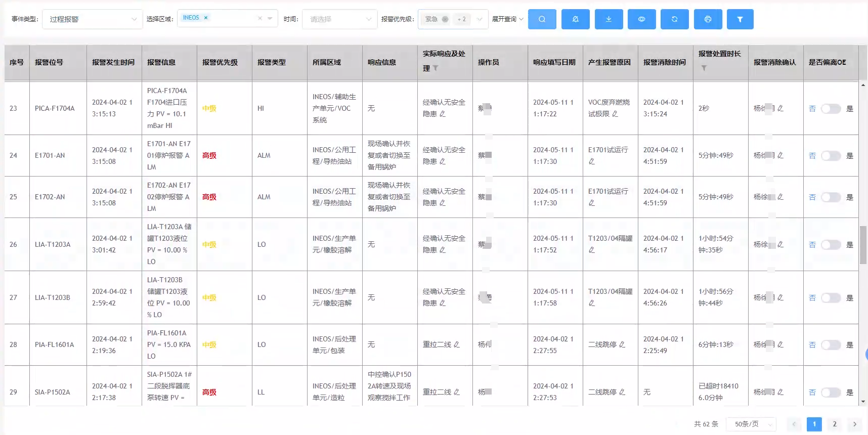Edit 二线跳停 cause for row 28
Image resolution: width=868 pixels, height=435 pixels.
(x=622, y=345)
